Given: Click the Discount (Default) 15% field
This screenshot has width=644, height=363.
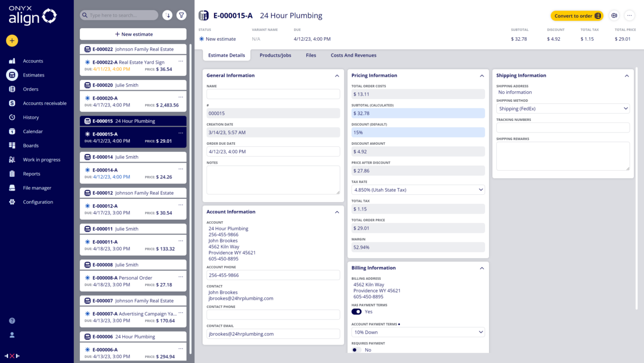Looking at the screenshot, I should [418, 132].
